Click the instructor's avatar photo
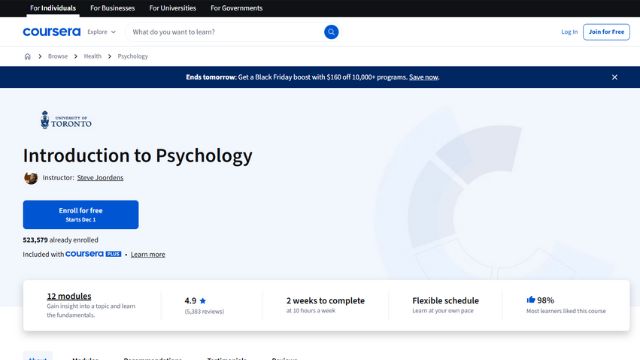This screenshot has height=360, width=640. [x=31, y=178]
